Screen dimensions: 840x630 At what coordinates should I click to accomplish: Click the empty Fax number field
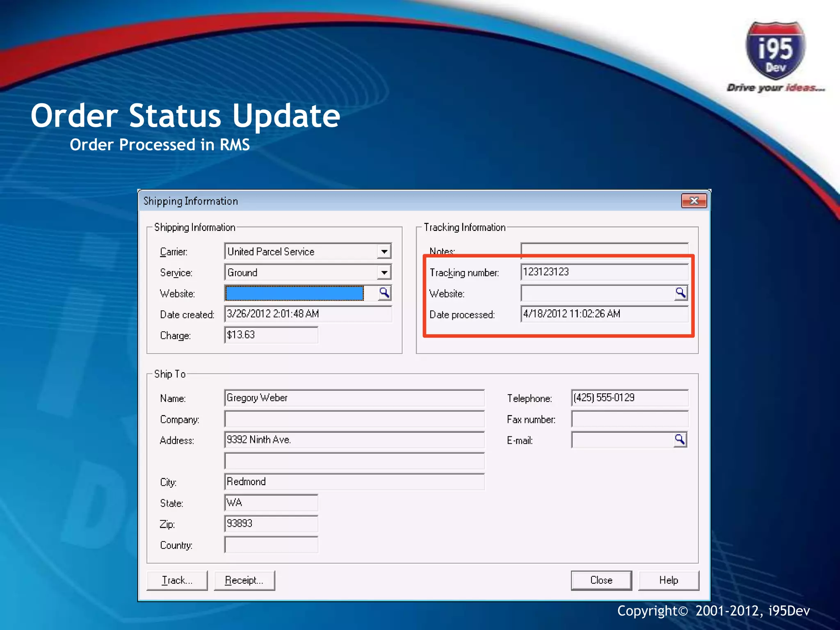click(630, 419)
